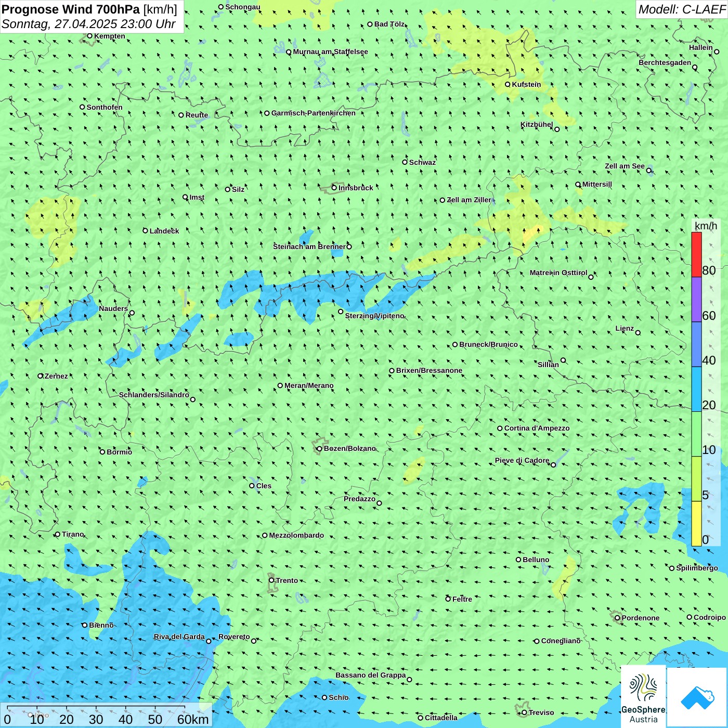Click the Tirano label
The height and width of the screenshot is (728, 728).
point(72,534)
